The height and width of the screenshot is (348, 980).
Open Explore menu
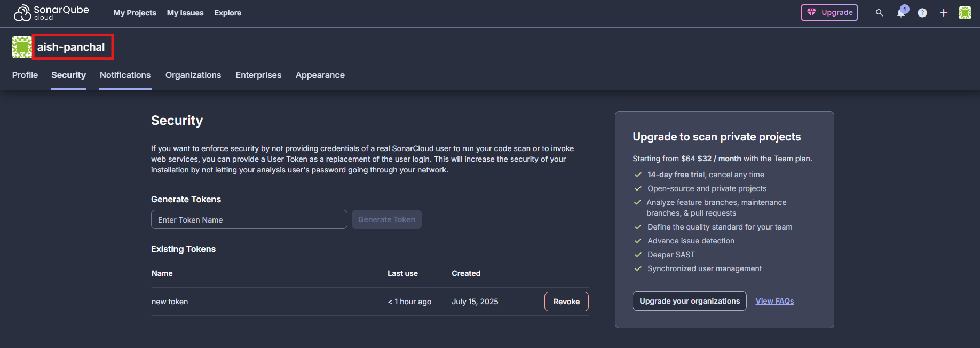click(228, 13)
